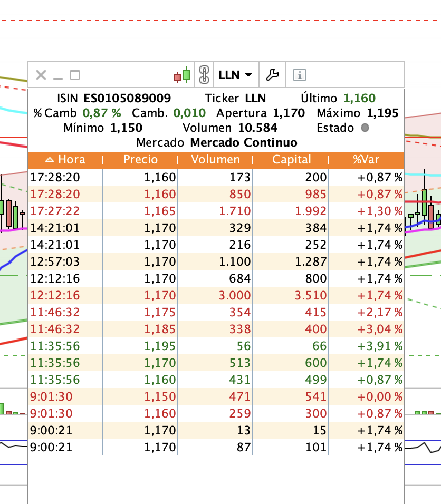Maximize the LLN ticker panel
The width and height of the screenshot is (441, 504).
(75, 75)
